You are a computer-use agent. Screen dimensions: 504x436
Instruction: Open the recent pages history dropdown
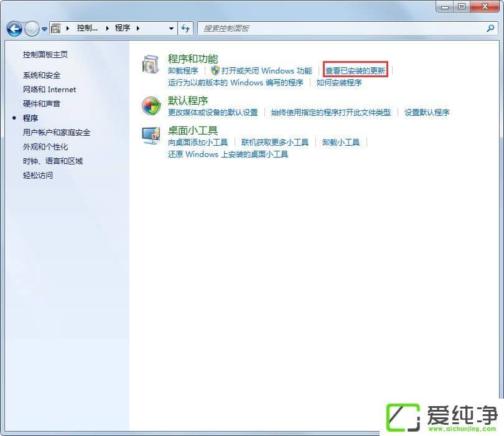pyautogui.click(x=44, y=28)
